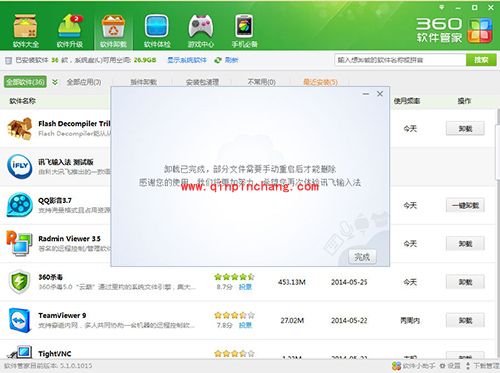Click the TightVNC app icon
The image size is (500, 373).
(20, 353)
